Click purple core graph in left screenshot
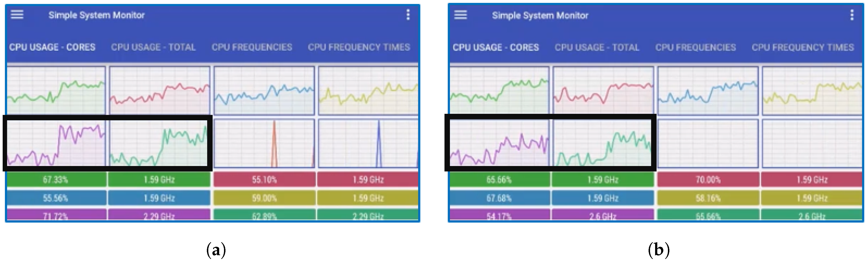Screen dimensions: 868x261 pos(56,143)
